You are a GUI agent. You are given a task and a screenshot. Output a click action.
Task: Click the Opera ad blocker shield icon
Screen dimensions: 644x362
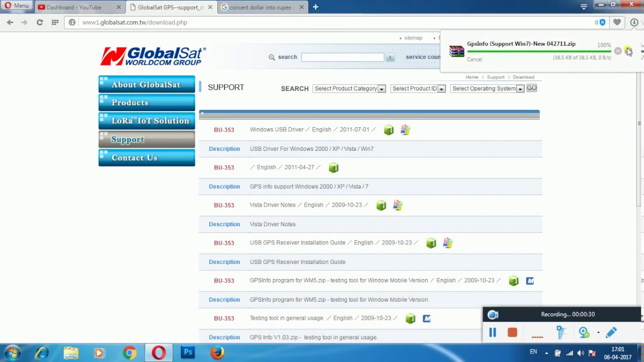tap(602, 22)
